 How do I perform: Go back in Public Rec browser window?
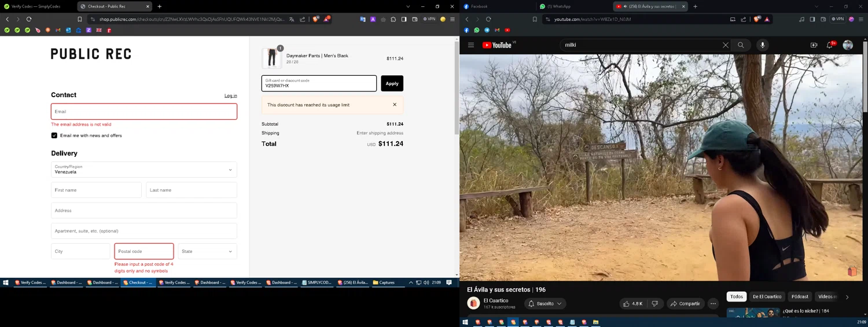8,19
